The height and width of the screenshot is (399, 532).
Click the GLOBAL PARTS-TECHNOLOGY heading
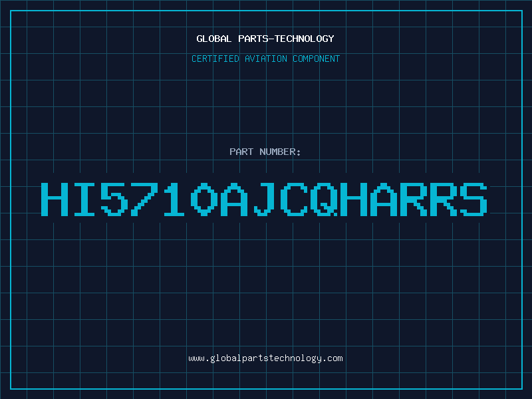[265, 39]
